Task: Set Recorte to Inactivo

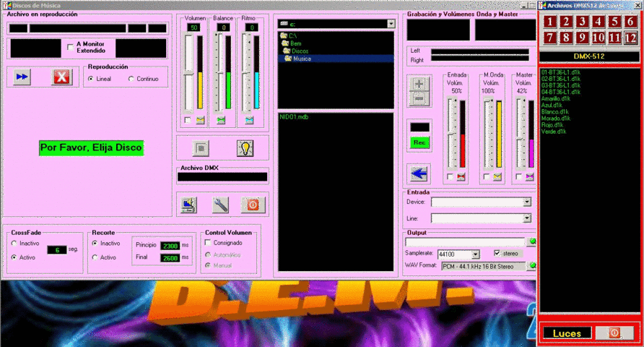Action: pyautogui.click(x=95, y=244)
